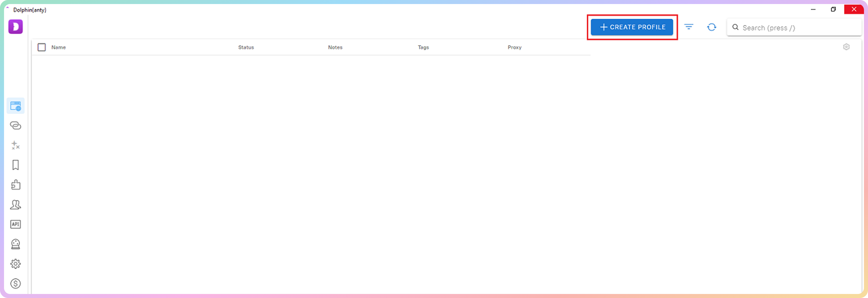Tick the select-all checkbox beside Name
This screenshot has width=868, height=298.
click(x=42, y=47)
